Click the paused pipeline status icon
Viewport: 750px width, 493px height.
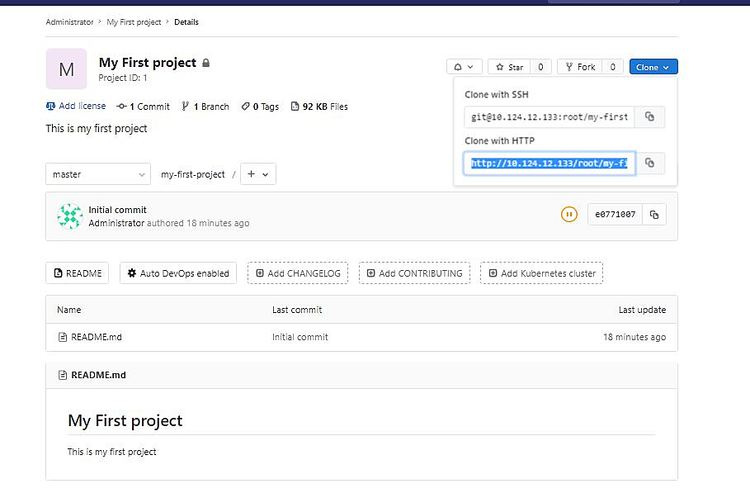(x=569, y=214)
